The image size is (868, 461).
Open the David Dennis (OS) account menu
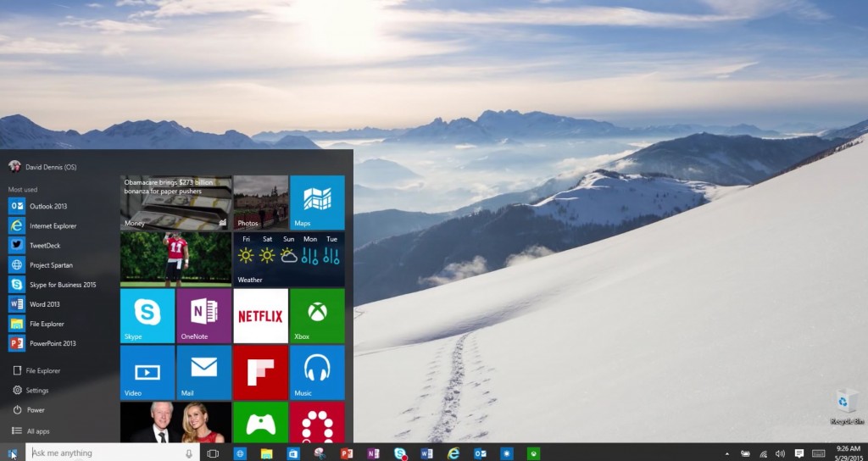click(x=42, y=167)
